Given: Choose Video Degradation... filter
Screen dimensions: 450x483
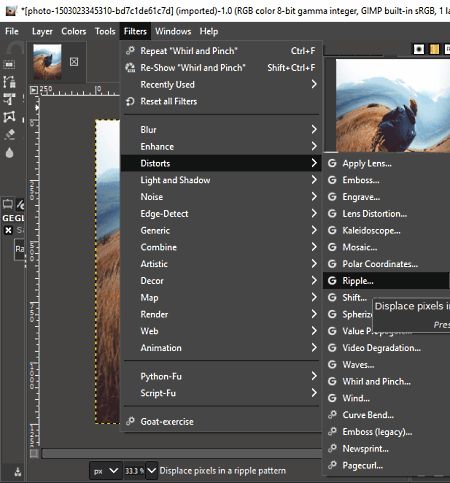Looking at the screenshot, I should (387, 348).
